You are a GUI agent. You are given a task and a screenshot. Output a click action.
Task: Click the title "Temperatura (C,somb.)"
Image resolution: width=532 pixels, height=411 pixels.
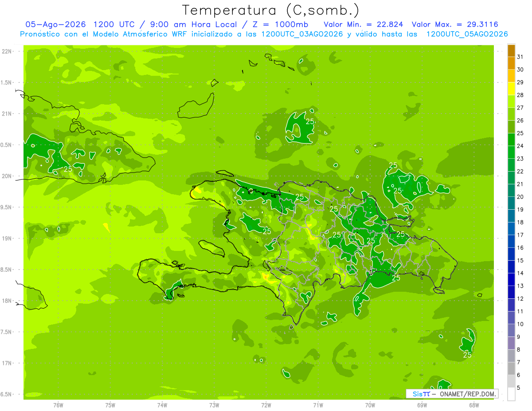270,10
